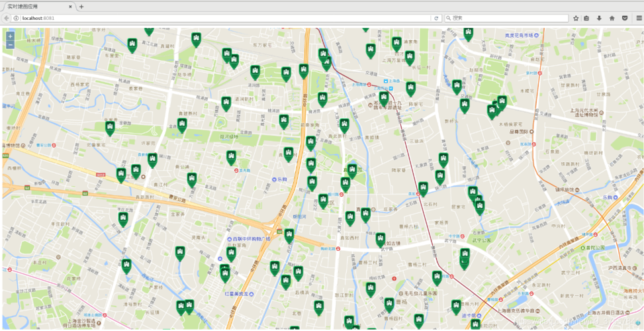Click the 岚皋路 metro station icon
The height and width of the screenshot is (331, 644).
point(533,144)
